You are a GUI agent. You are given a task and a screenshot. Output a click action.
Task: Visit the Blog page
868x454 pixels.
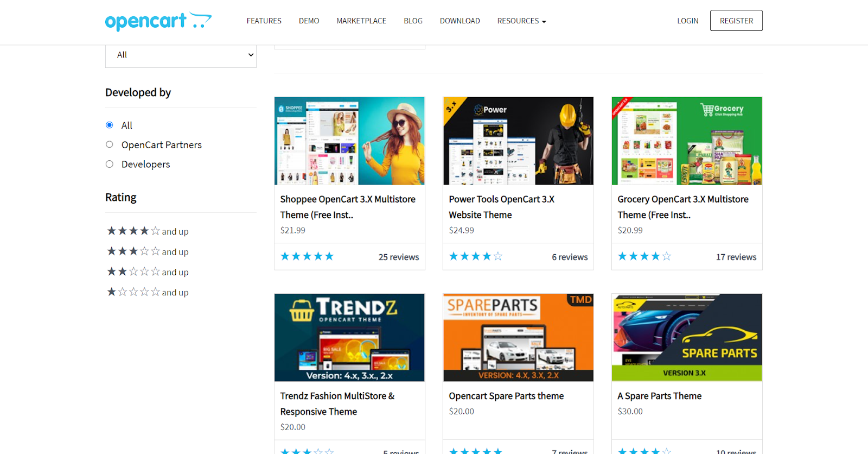click(x=413, y=21)
